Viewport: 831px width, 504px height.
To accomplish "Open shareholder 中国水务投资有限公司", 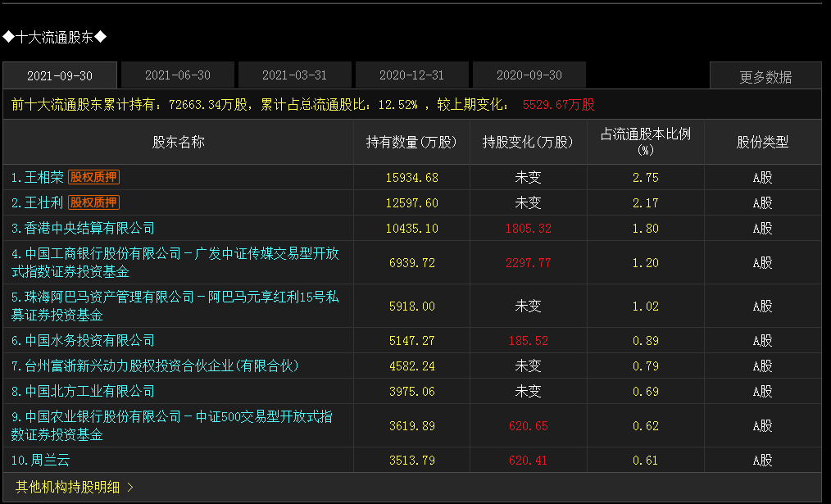I will 83,340.
